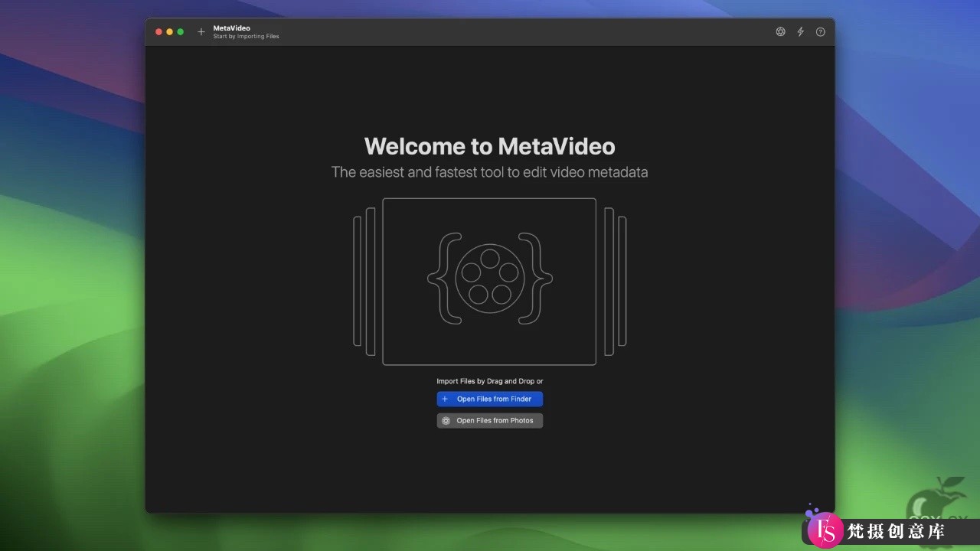Open the Photos library icon in the toolbar
Image resolution: width=980 pixels, height=551 pixels.
780,32
